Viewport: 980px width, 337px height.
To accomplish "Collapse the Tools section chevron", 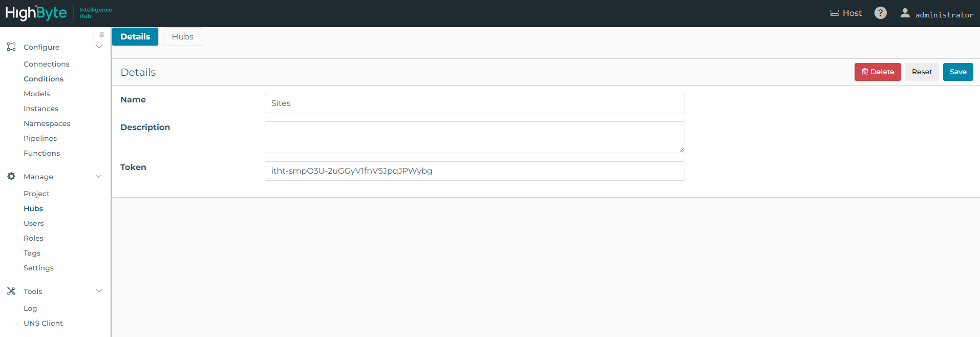I will coord(99,291).
